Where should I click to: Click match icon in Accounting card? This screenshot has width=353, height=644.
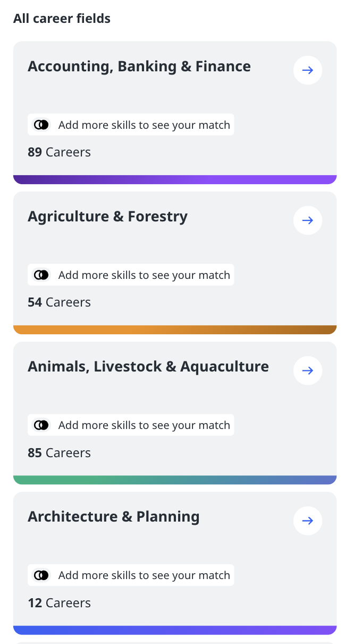pyautogui.click(x=41, y=125)
